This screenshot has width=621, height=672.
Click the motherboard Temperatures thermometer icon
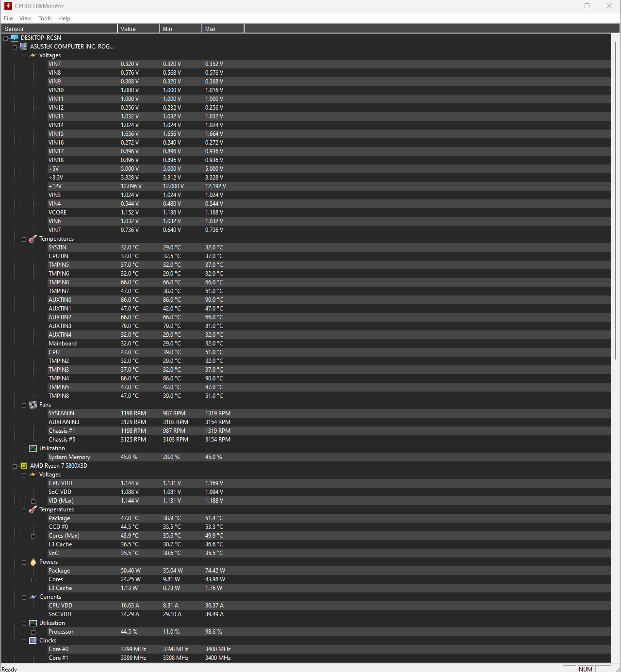(x=33, y=239)
